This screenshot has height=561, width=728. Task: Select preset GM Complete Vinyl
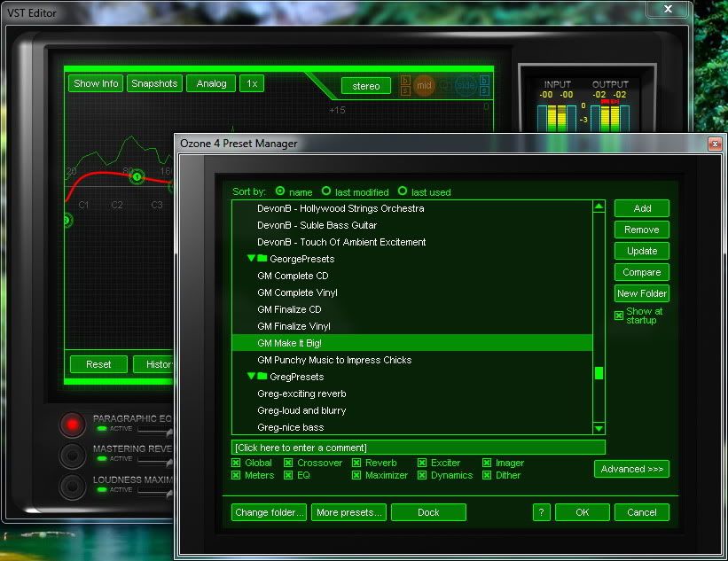[x=412, y=292]
